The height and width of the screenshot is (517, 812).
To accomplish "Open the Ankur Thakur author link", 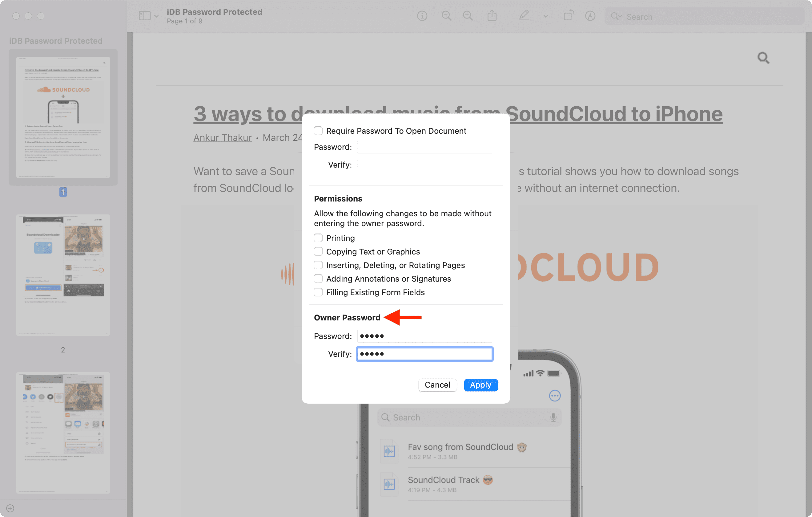I will click(x=223, y=138).
